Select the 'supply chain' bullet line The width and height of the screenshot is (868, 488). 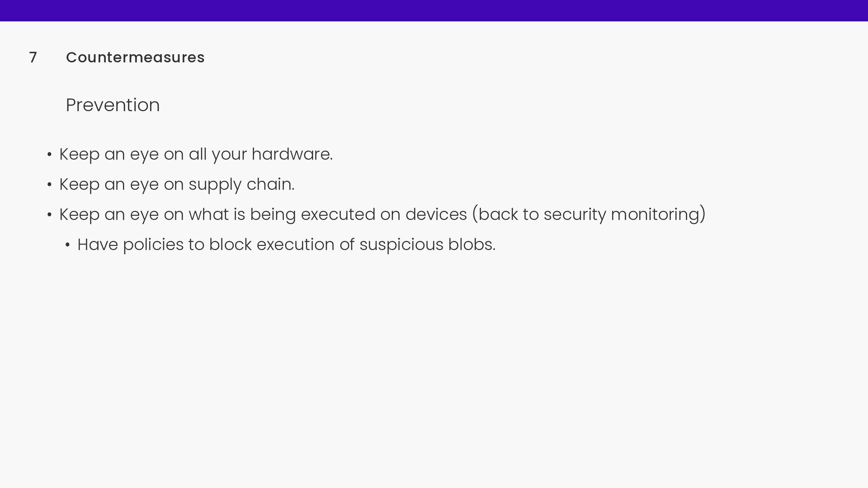tap(177, 185)
